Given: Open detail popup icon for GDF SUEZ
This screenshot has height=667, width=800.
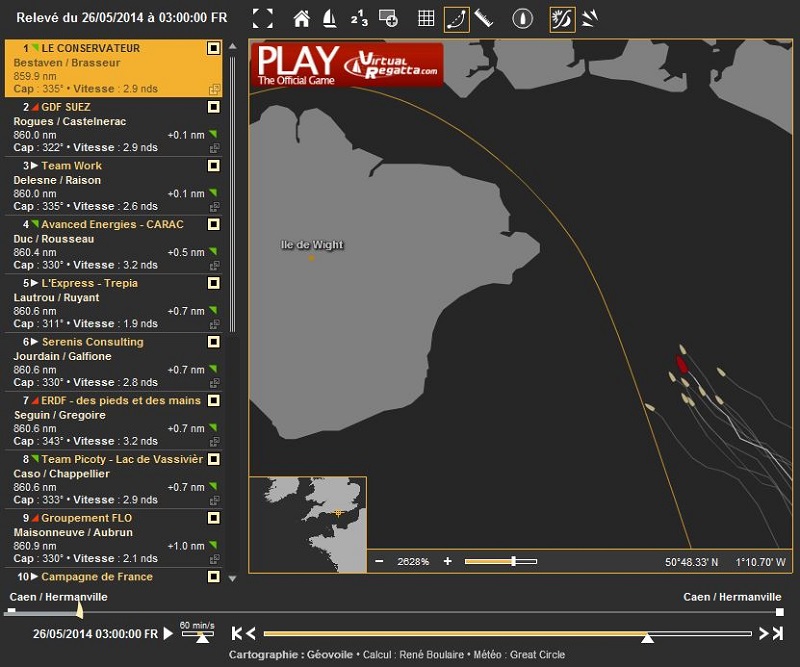Looking at the screenshot, I should point(215,148).
